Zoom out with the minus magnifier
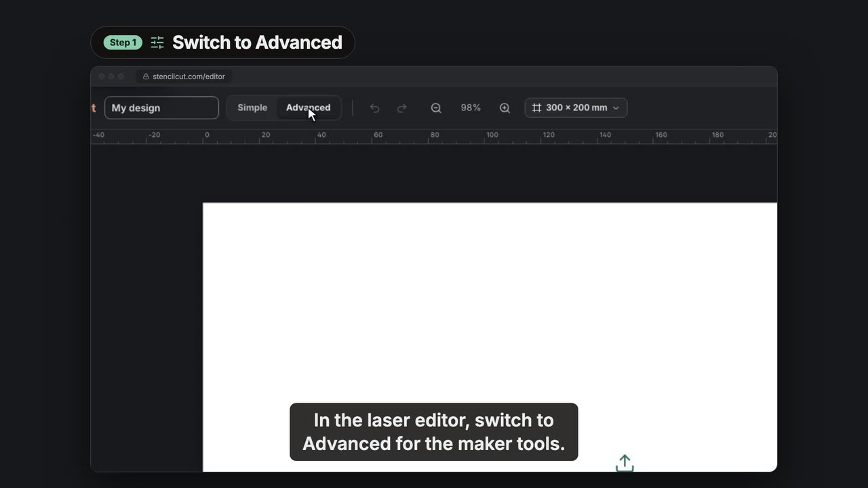868x488 pixels. click(x=436, y=108)
